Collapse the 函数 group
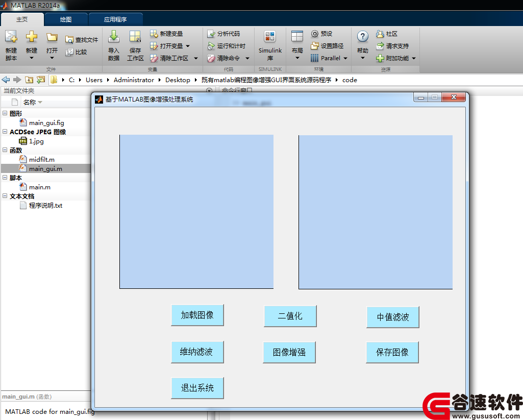Viewport: 523px width, 420px height. point(5,150)
